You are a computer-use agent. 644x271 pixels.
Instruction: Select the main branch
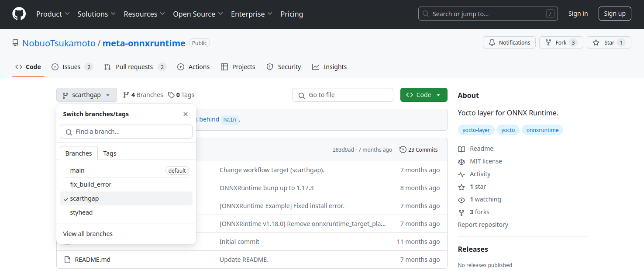pyautogui.click(x=77, y=170)
